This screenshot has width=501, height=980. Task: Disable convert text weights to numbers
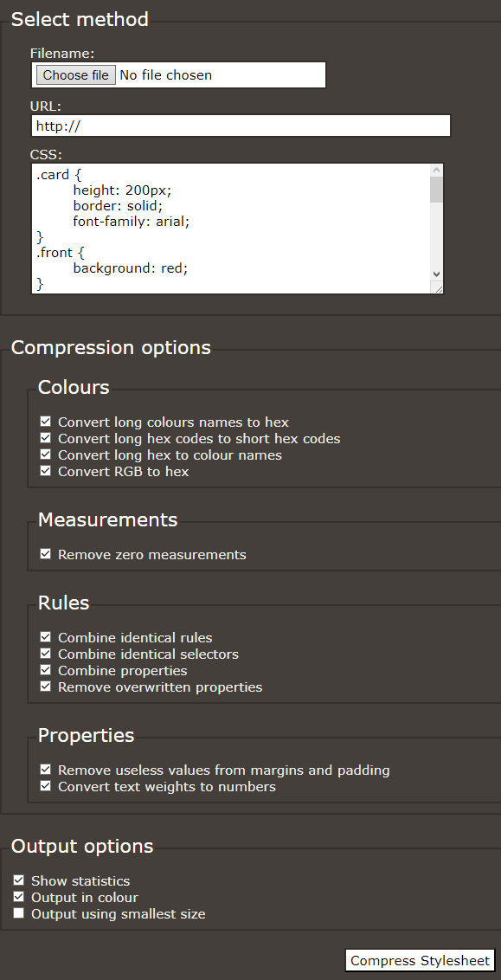(x=45, y=786)
